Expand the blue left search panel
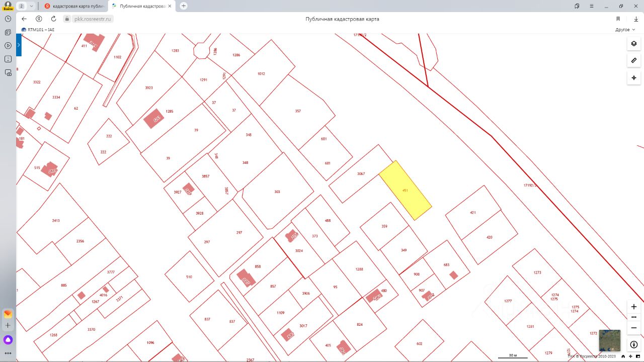Viewport: 644px width, 362px height. 19,45
